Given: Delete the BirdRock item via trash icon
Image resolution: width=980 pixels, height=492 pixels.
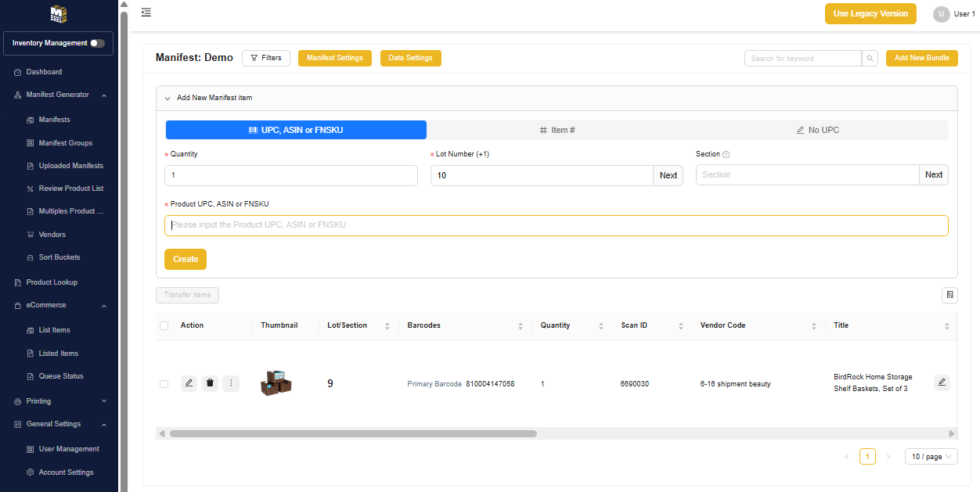Looking at the screenshot, I should coord(210,383).
